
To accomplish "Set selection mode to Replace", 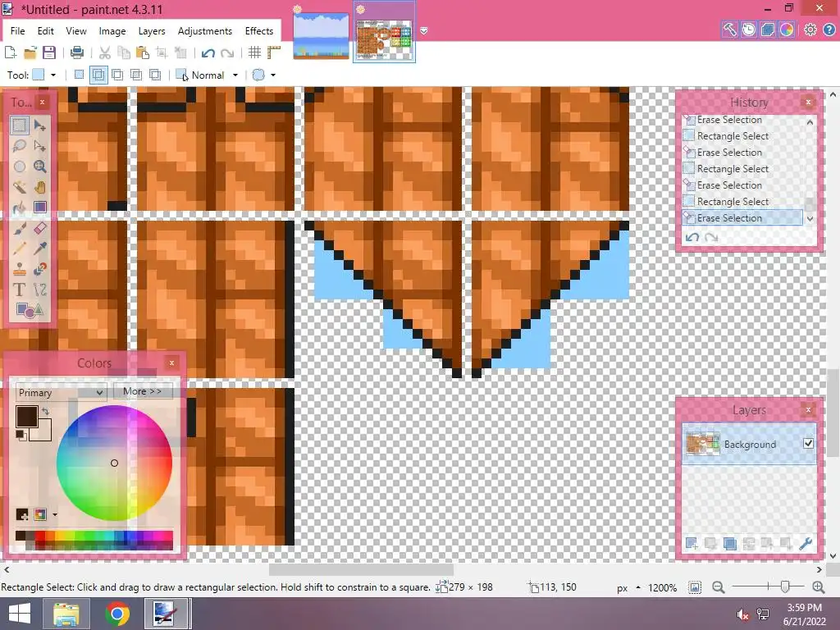I will click(x=79, y=75).
